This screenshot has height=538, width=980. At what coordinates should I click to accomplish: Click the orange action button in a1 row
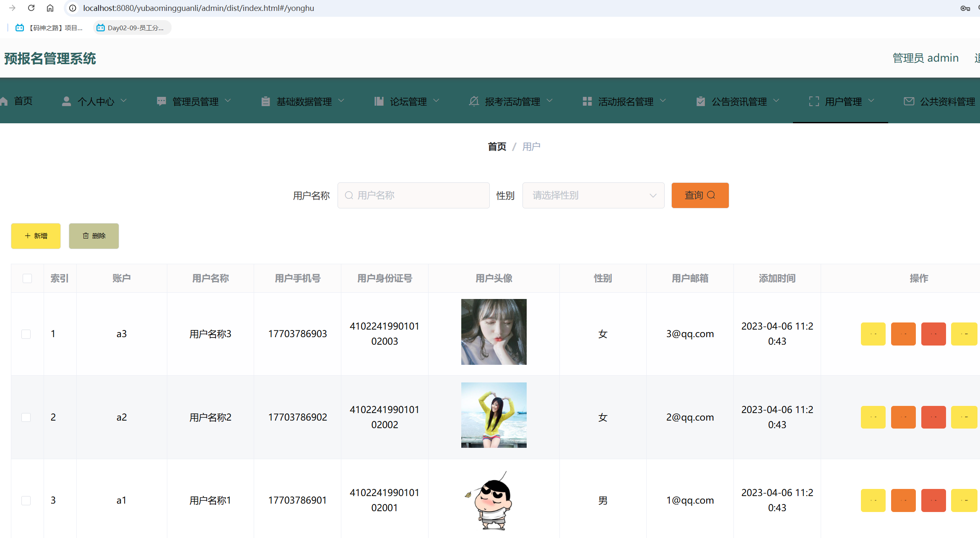click(903, 501)
